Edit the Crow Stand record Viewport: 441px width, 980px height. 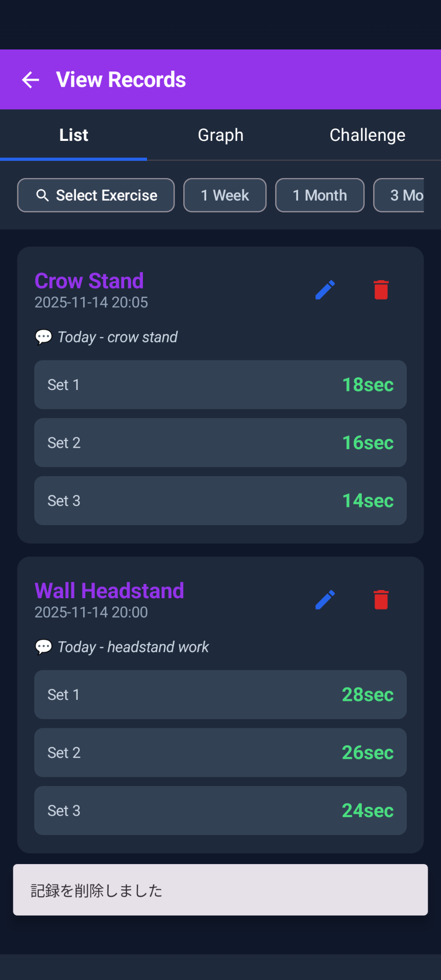[x=325, y=290]
